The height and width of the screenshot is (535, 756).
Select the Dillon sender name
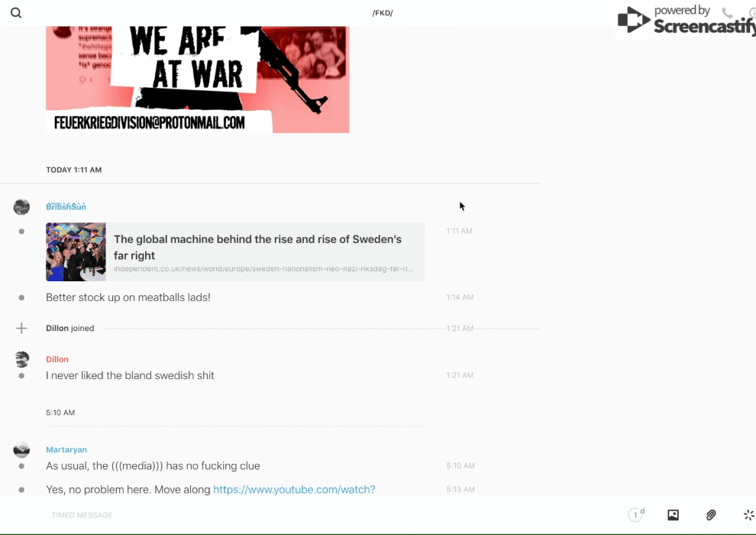(57, 359)
